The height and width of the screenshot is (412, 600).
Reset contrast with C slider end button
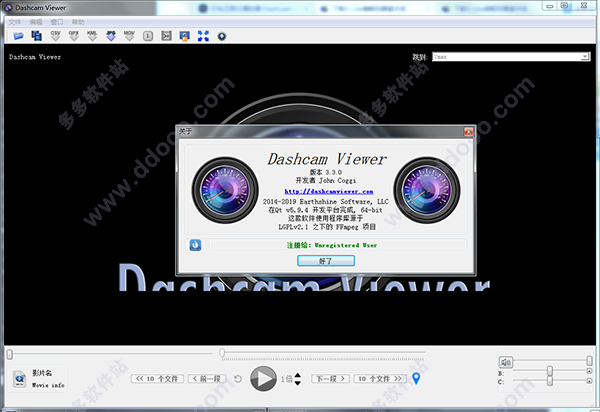click(x=589, y=381)
